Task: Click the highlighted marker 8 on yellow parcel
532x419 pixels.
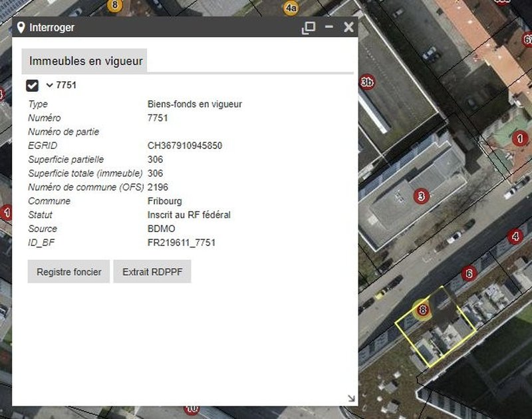Action: (422, 309)
